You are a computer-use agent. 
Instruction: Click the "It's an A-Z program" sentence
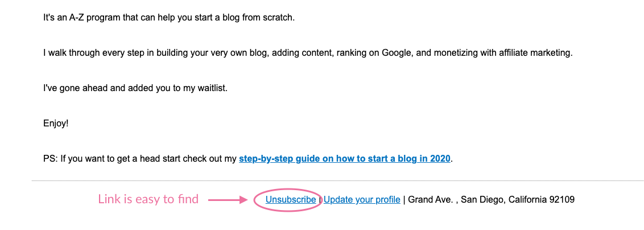[85, 18]
